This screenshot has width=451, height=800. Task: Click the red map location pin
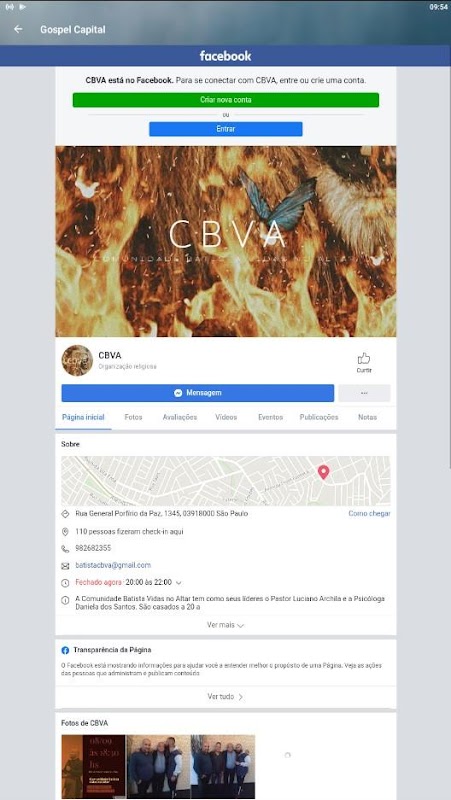tap(323, 472)
